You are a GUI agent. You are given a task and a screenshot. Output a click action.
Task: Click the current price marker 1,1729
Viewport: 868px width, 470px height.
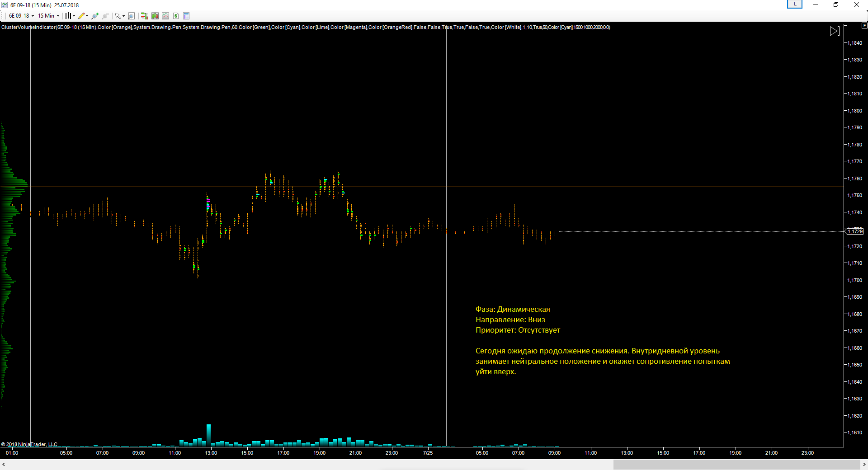click(854, 231)
